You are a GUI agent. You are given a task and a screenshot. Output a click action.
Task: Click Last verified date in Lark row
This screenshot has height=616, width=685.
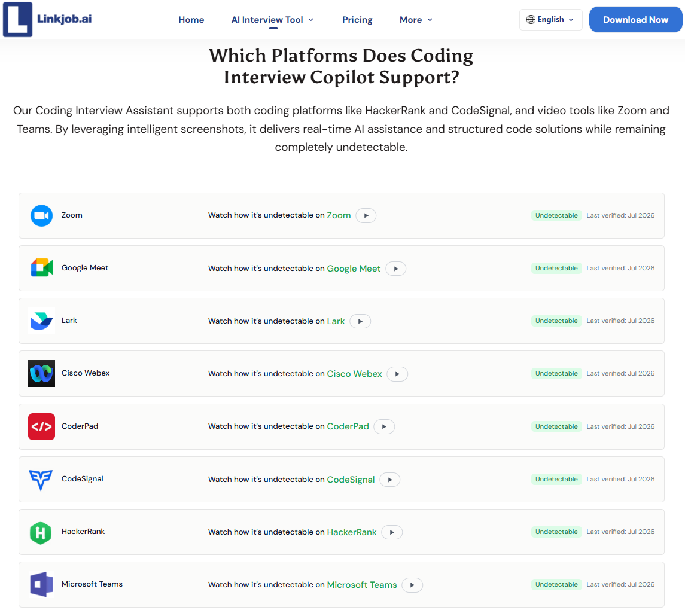tap(620, 321)
